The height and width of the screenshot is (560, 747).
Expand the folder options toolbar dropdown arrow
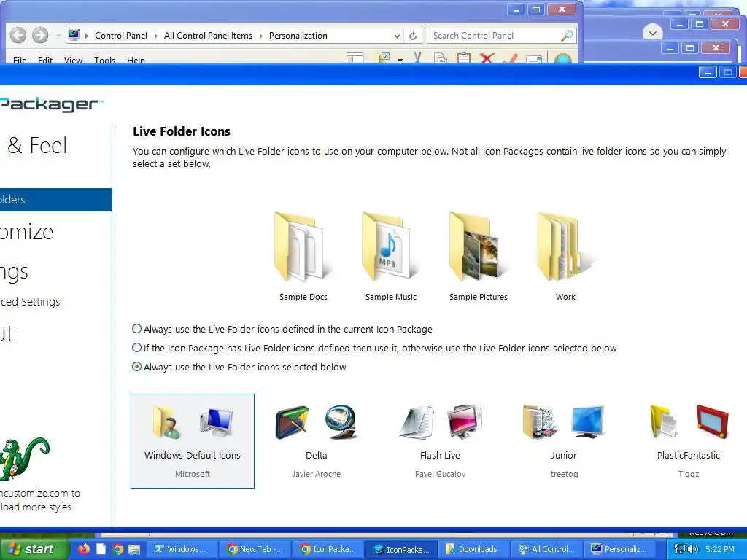tap(400, 60)
